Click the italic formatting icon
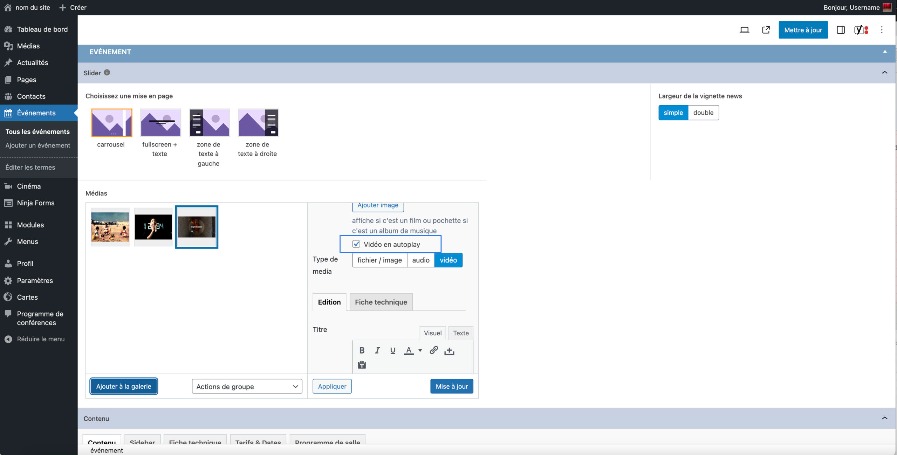 (x=377, y=351)
